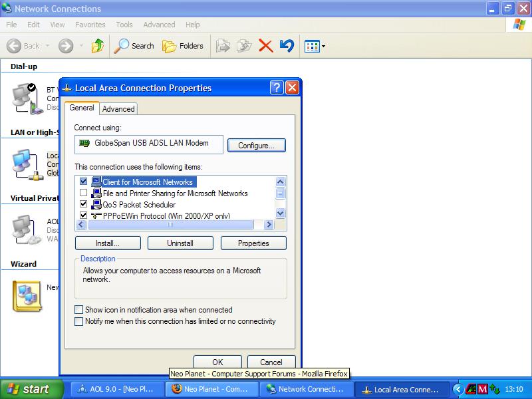Click the Copy To toolbar icon
This screenshot has width=532, height=399.
pos(244,46)
